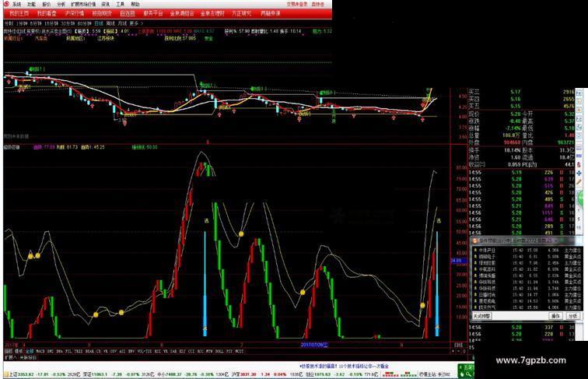Select the OBV indicator tab

tap(114, 352)
